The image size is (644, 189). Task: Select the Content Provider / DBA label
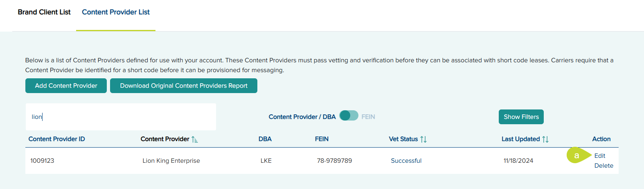[302, 117]
